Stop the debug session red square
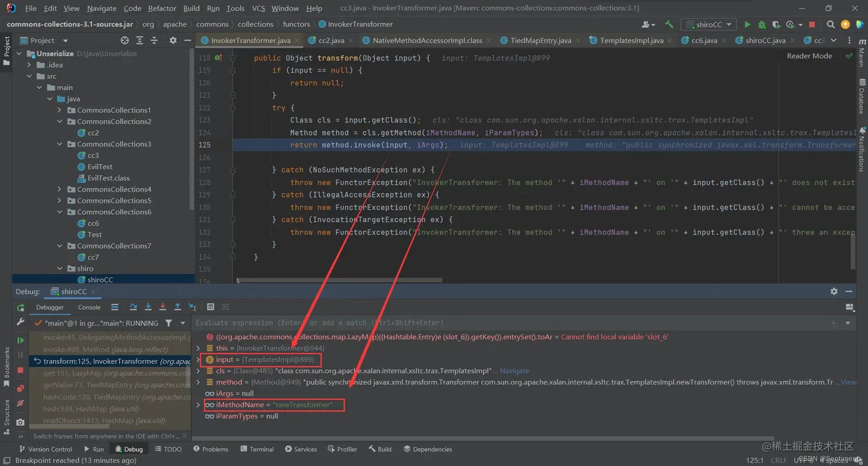Viewport: 868px width, 466px height. point(21,371)
